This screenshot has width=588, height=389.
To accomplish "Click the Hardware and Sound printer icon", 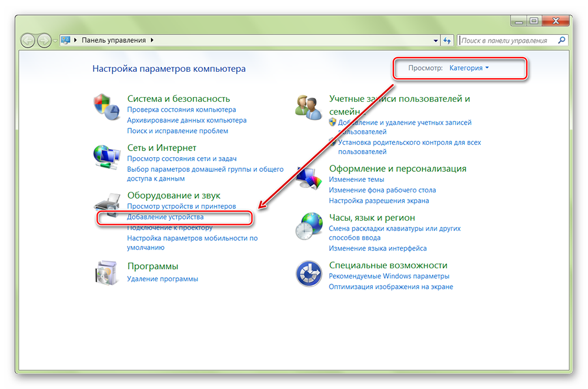I will [x=106, y=204].
